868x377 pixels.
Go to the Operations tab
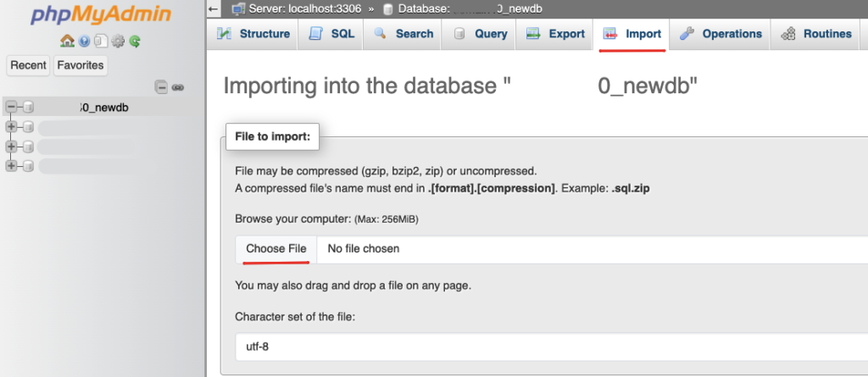point(721,35)
